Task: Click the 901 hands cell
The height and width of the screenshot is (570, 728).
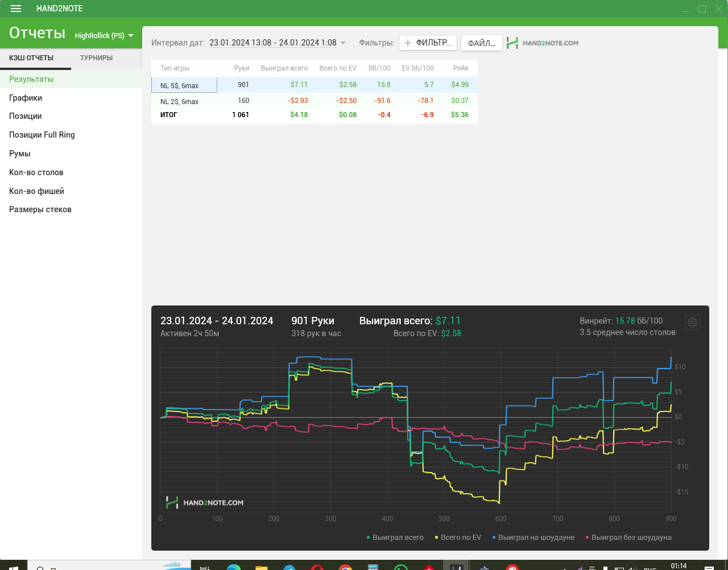Action: point(243,85)
